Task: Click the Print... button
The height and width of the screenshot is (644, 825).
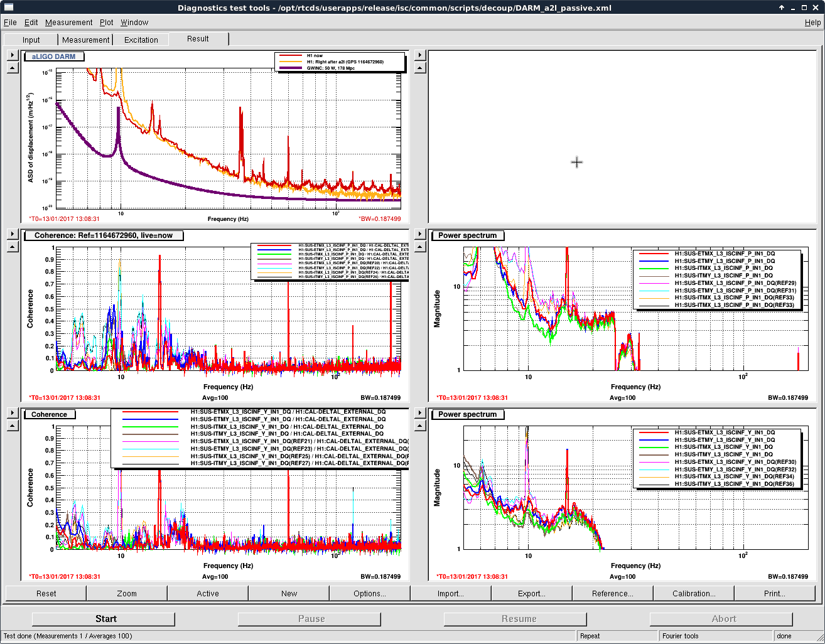Action: click(775, 593)
